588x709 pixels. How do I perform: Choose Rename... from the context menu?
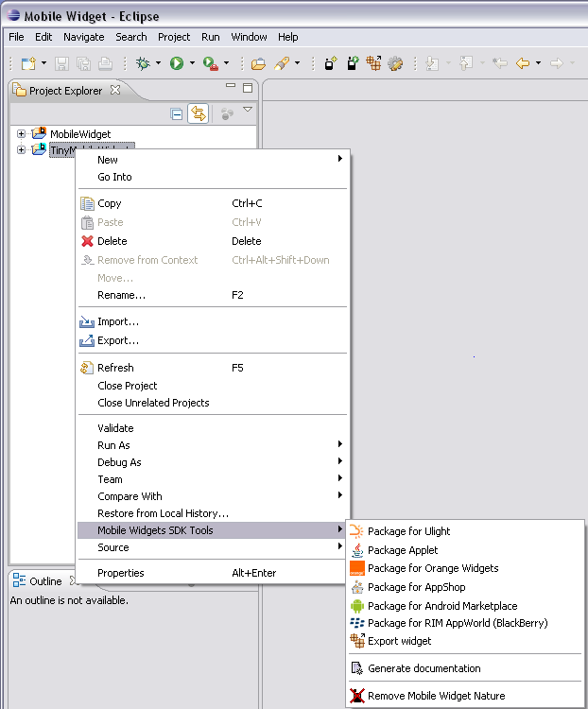213,295
